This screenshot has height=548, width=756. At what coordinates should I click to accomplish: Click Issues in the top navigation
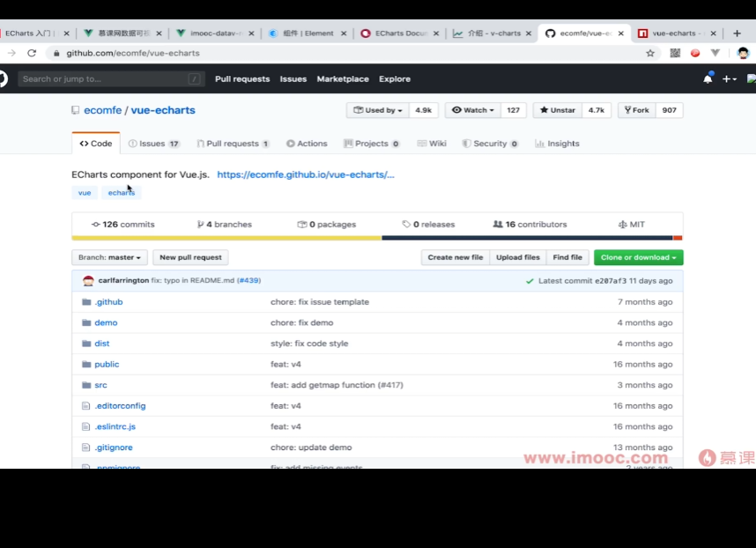[x=293, y=79]
